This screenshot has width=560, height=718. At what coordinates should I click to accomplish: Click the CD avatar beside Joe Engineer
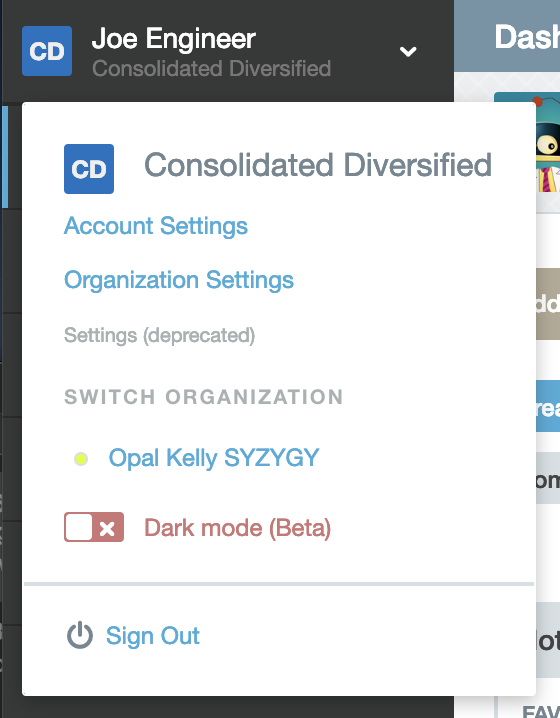[x=47, y=51]
